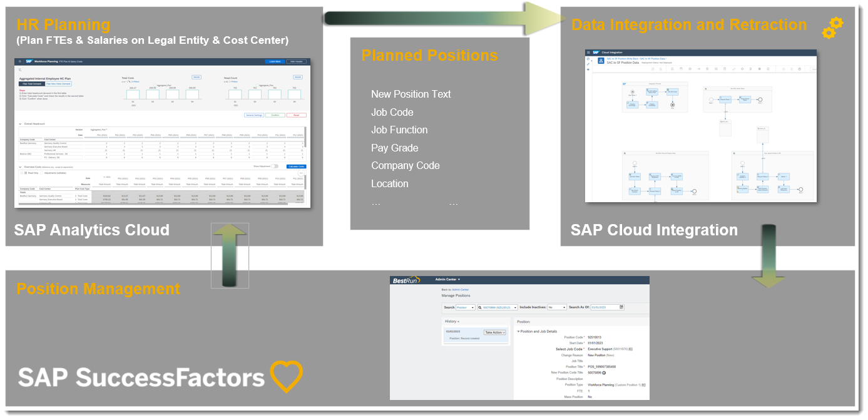Open the filter icon below Workforce Planning header
This screenshot has height=420, width=868.
coord(20,70)
